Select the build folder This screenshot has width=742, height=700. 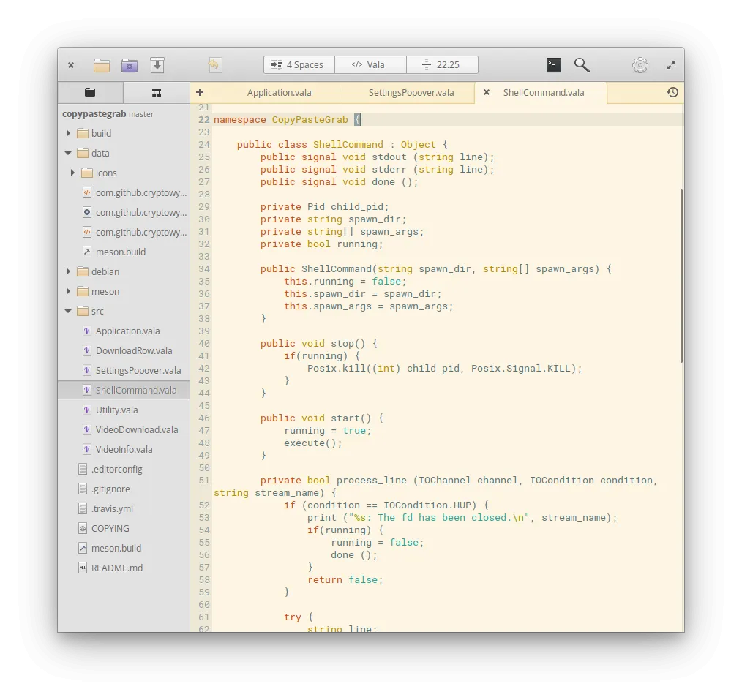(124, 133)
